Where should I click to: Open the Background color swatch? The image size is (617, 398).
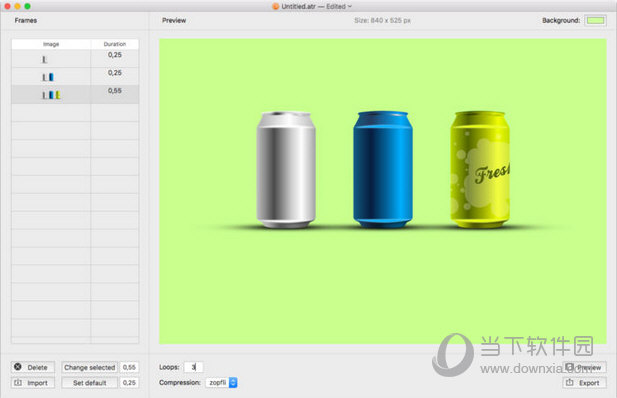[595, 20]
